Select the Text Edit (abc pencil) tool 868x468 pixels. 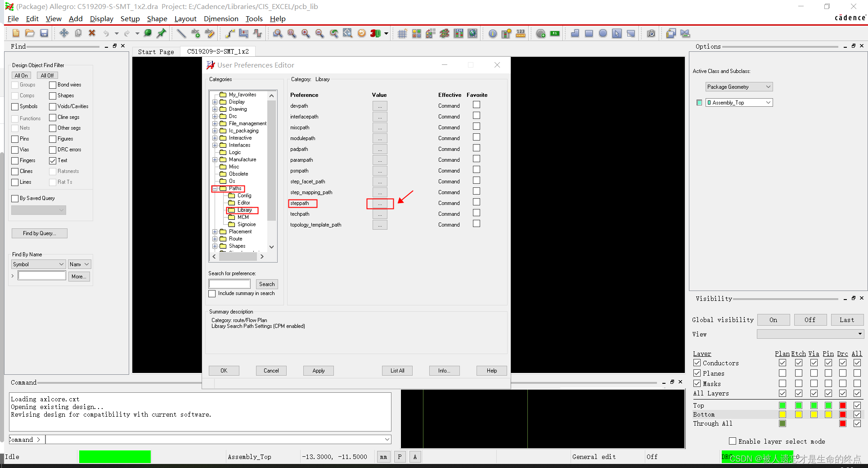(x=209, y=33)
